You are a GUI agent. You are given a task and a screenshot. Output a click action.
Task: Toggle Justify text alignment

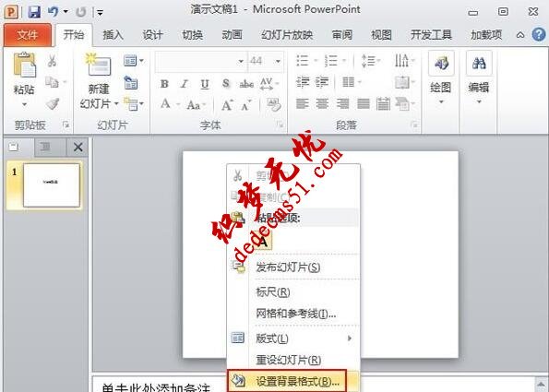point(364,104)
